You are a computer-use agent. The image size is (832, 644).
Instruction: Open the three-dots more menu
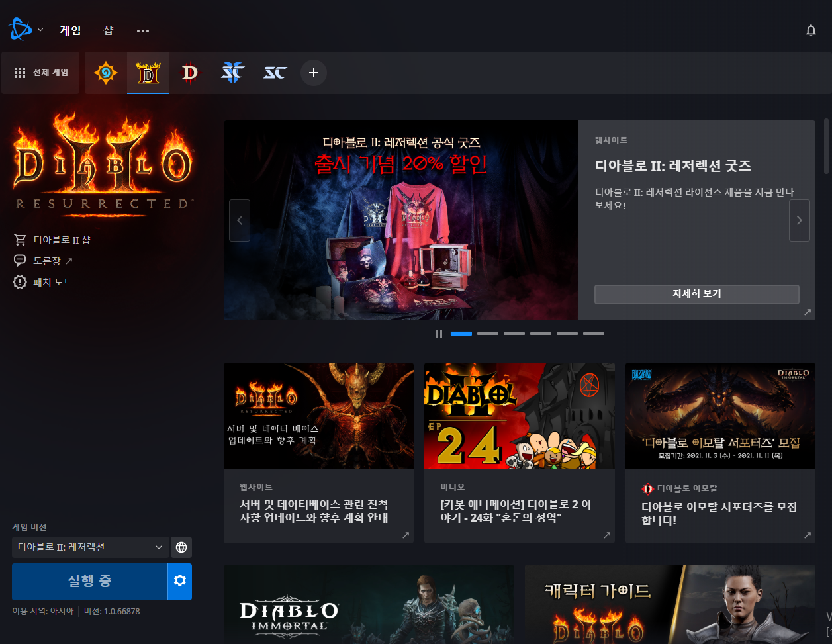click(143, 30)
